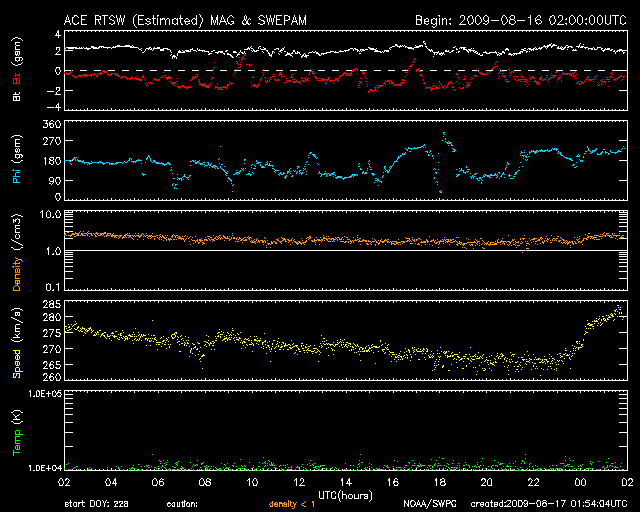Click the '22' hour tick label
Image resolution: width=640 pixels, height=512 pixels.
point(533,483)
